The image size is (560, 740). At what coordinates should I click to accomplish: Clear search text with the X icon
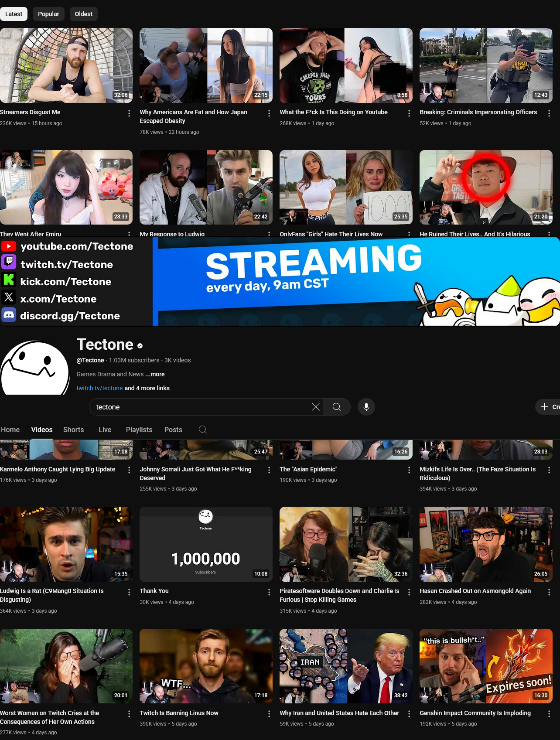tap(316, 407)
